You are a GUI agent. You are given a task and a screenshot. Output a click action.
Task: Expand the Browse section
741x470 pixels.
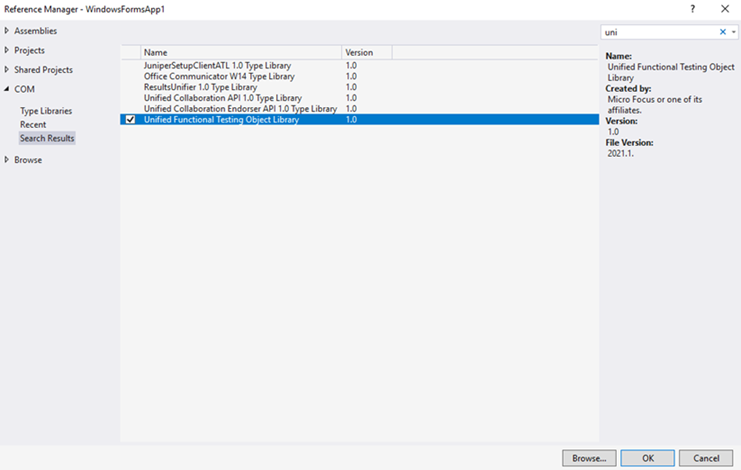(8, 160)
